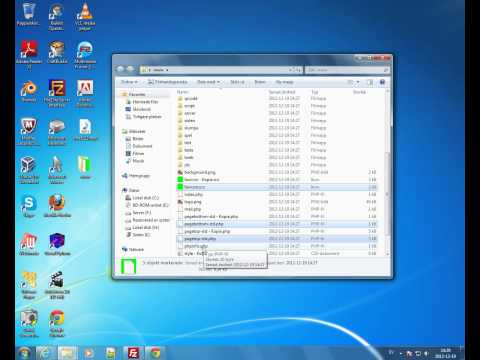Open the VLC media player desktop icon
The height and width of the screenshot is (360, 480).
pyautogui.click(x=85, y=17)
